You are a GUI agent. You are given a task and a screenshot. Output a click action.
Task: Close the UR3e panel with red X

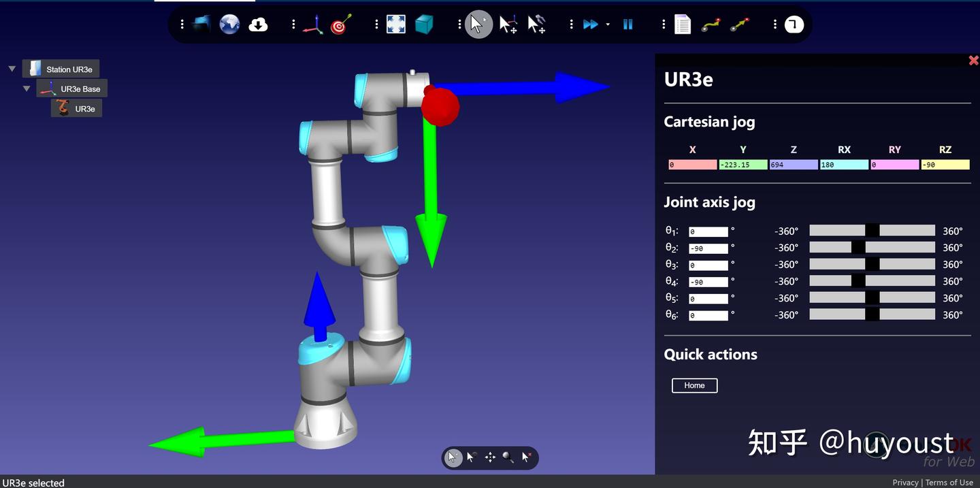click(973, 61)
